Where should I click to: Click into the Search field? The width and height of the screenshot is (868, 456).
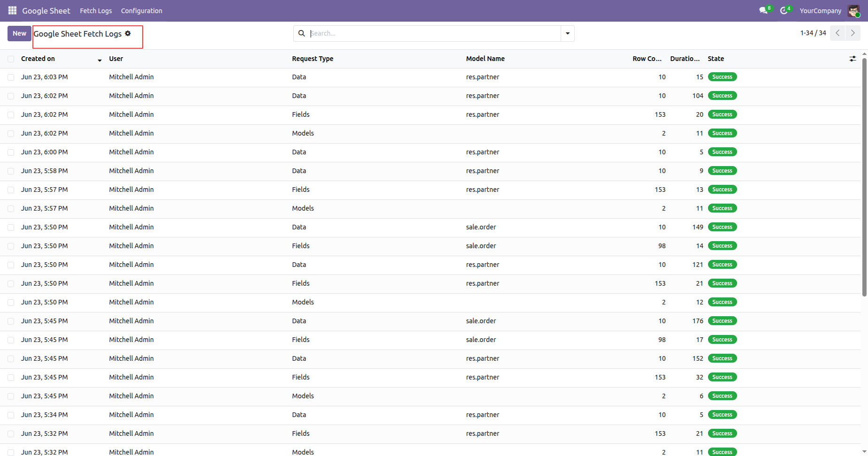[434, 33]
